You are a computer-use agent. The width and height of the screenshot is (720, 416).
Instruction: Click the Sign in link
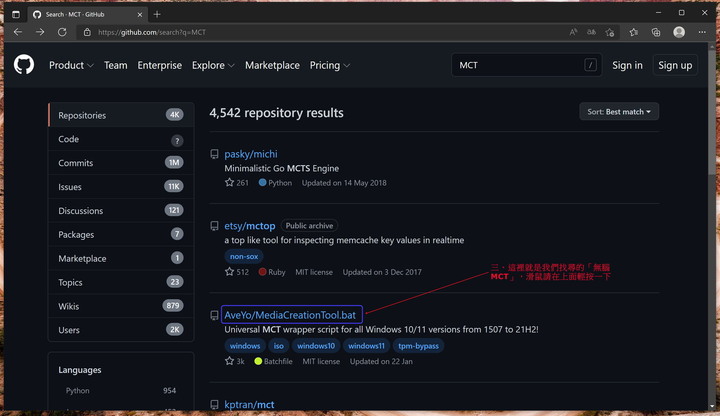click(627, 65)
